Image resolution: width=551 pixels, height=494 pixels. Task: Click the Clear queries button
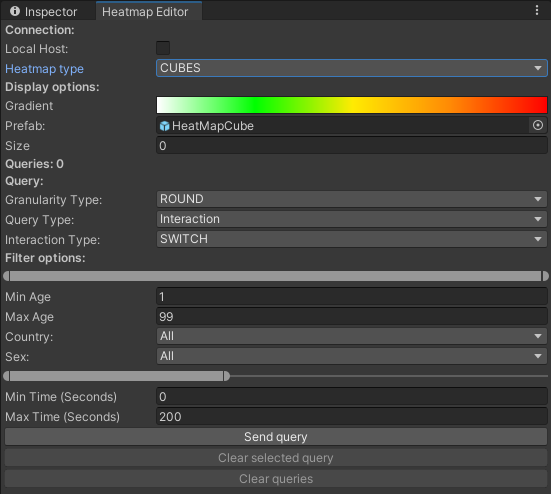276,479
